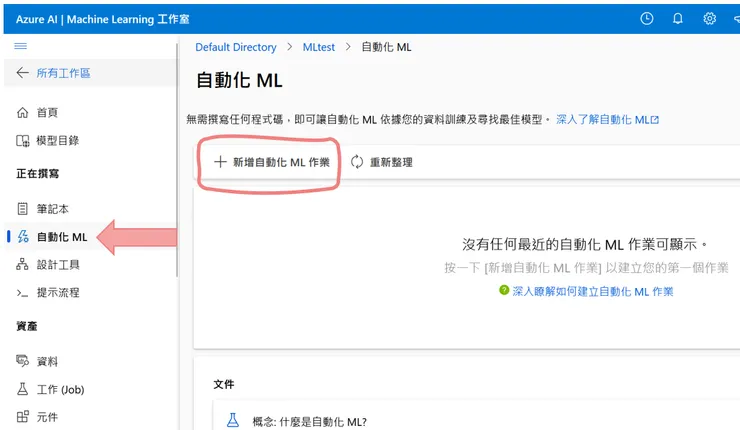
Task: Click the plus icon for new AutoML job
Action: tap(220, 162)
